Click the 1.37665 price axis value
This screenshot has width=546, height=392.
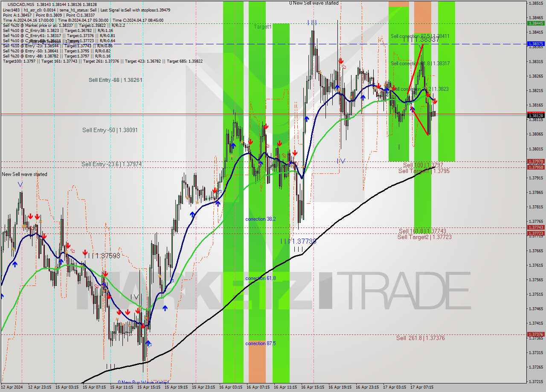pos(535,251)
